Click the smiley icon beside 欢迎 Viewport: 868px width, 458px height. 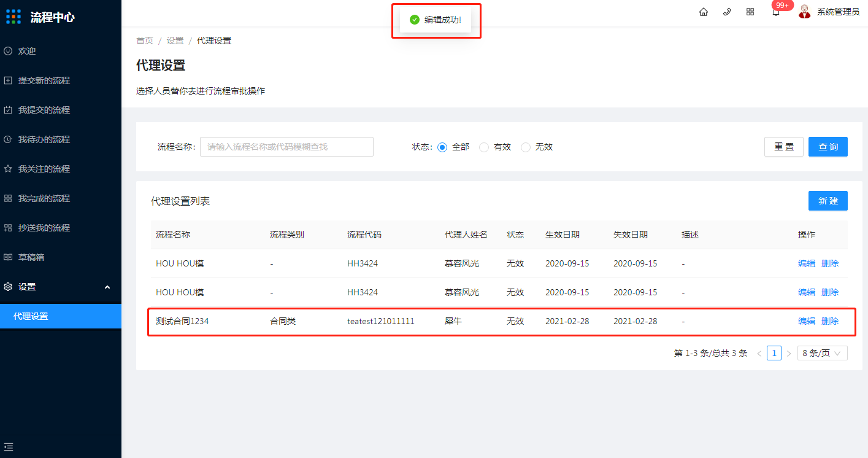(x=8, y=51)
